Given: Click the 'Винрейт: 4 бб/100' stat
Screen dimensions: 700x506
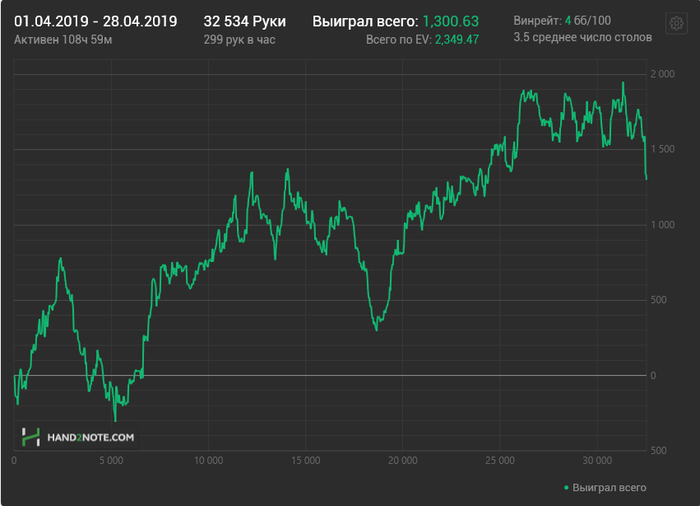Looking at the screenshot, I should (562, 21).
